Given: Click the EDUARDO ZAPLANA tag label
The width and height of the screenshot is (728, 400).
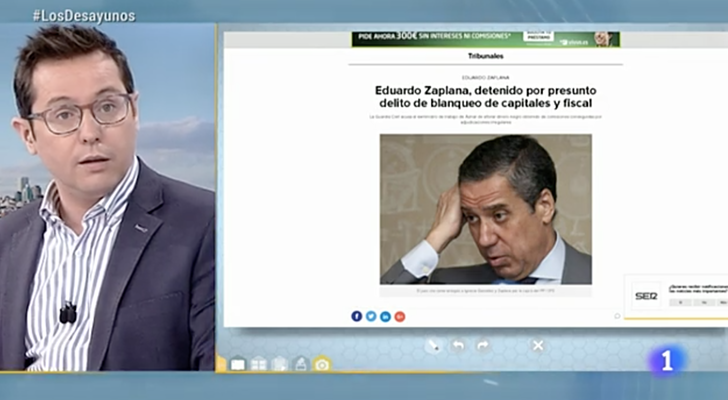Looking at the screenshot, I should 486,77.
